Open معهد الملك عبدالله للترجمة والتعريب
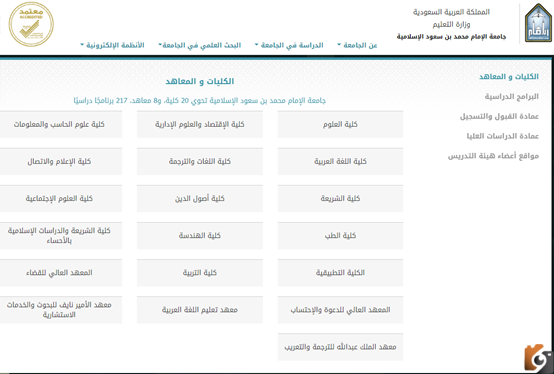Screen dimensions: 554x374 340,347
